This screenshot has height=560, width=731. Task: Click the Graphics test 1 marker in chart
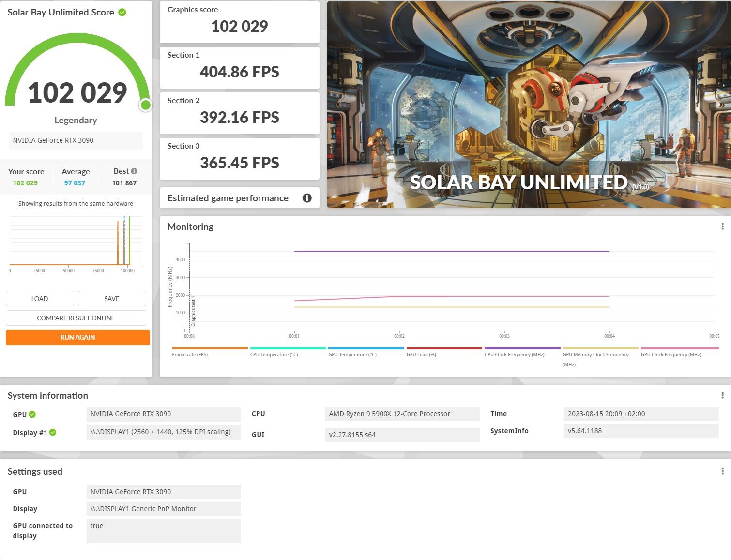pos(193,311)
